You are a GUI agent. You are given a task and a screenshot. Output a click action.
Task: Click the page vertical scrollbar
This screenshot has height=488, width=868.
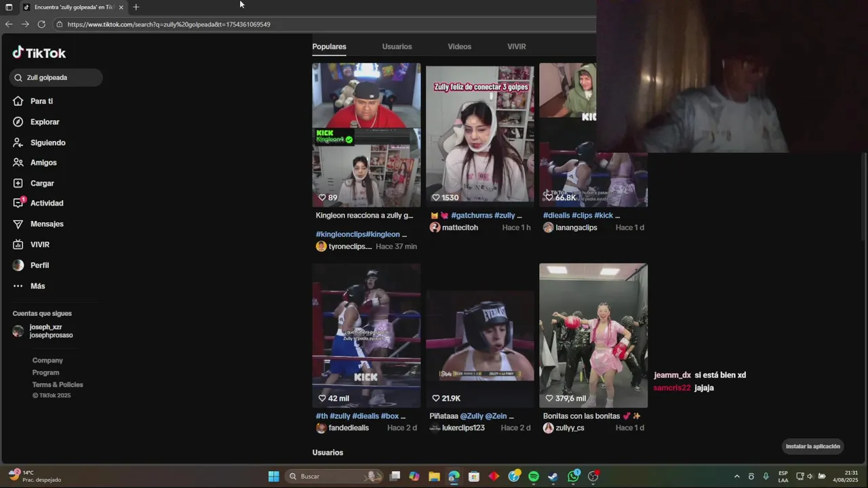863,196
